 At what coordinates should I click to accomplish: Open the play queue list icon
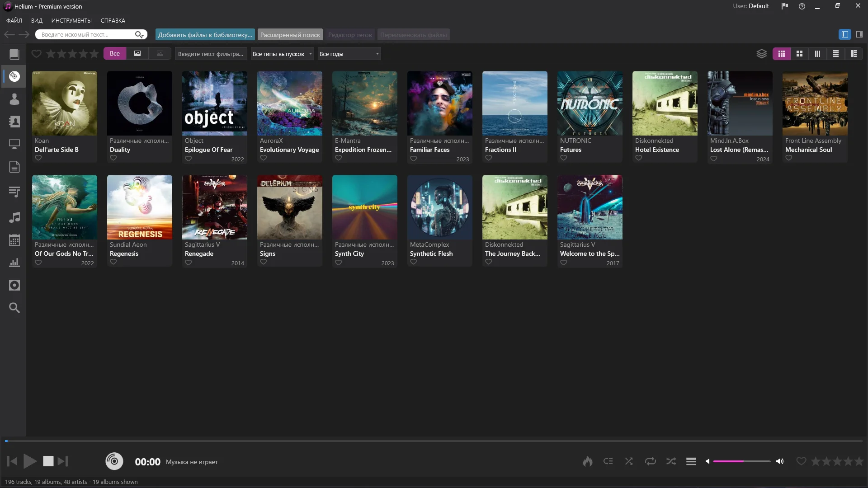[691, 461]
